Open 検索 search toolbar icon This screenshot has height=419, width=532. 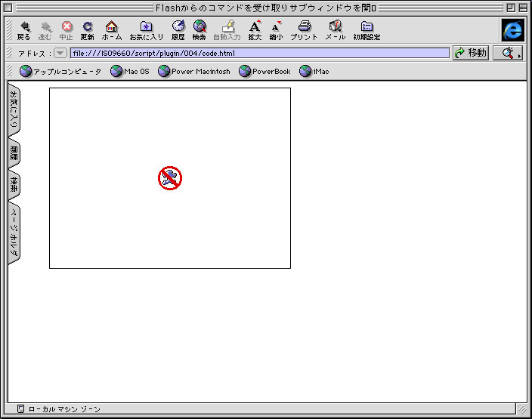[199, 30]
